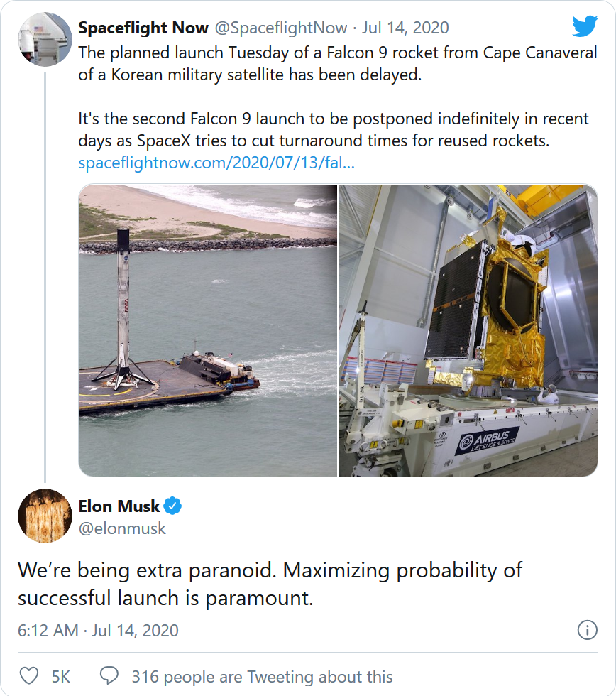Open the @SpaceflightNow handle

[x=282, y=28]
